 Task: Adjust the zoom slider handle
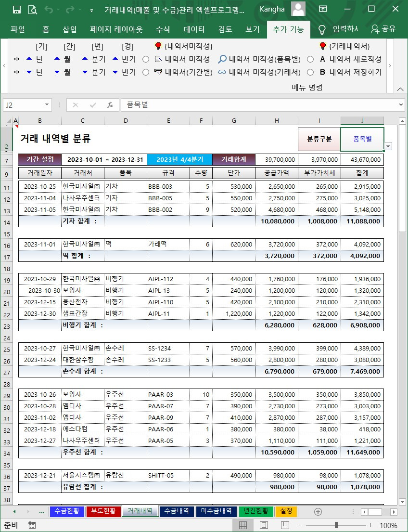(336, 525)
